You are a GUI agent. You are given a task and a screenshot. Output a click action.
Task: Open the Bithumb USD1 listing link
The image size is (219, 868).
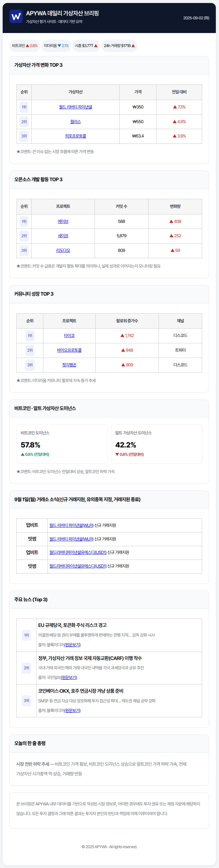click(78, 566)
